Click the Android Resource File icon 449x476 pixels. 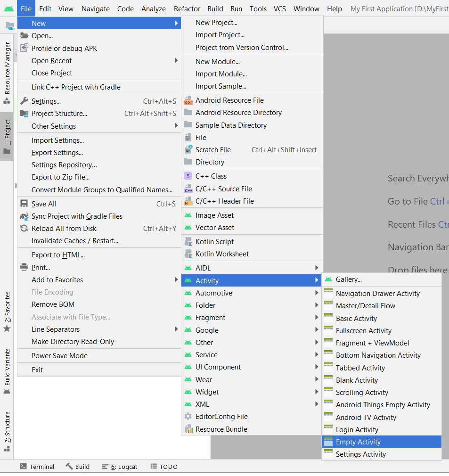tap(188, 100)
